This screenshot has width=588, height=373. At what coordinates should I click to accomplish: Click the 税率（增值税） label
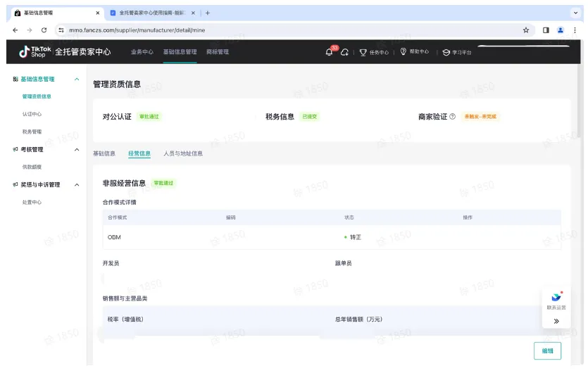(125, 320)
